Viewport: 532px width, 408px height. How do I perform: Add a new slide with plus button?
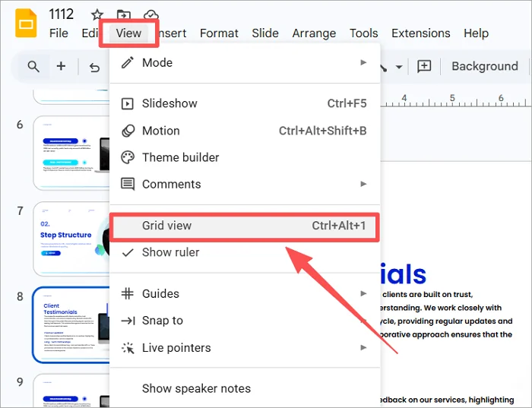[61, 66]
